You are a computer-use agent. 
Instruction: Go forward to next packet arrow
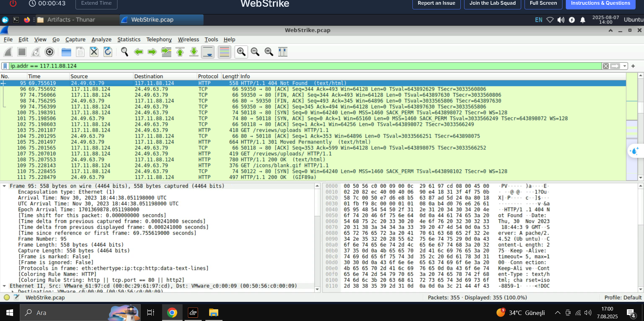coord(152,52)
